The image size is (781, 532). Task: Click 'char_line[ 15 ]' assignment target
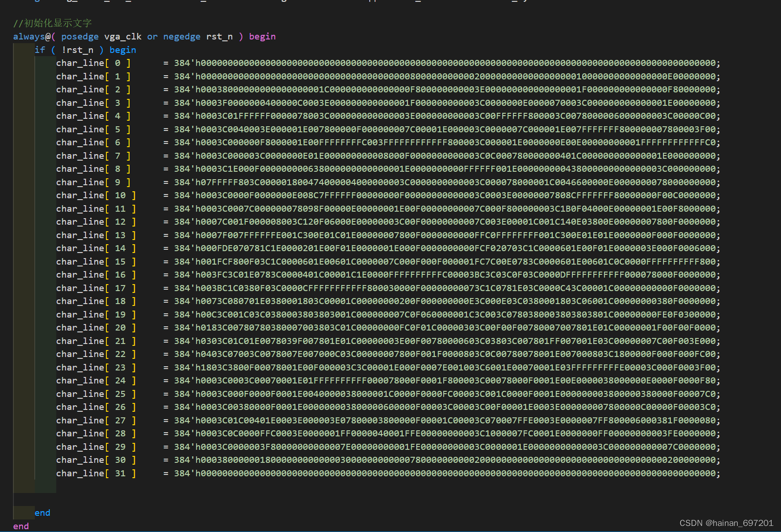(x=96, y=261)
